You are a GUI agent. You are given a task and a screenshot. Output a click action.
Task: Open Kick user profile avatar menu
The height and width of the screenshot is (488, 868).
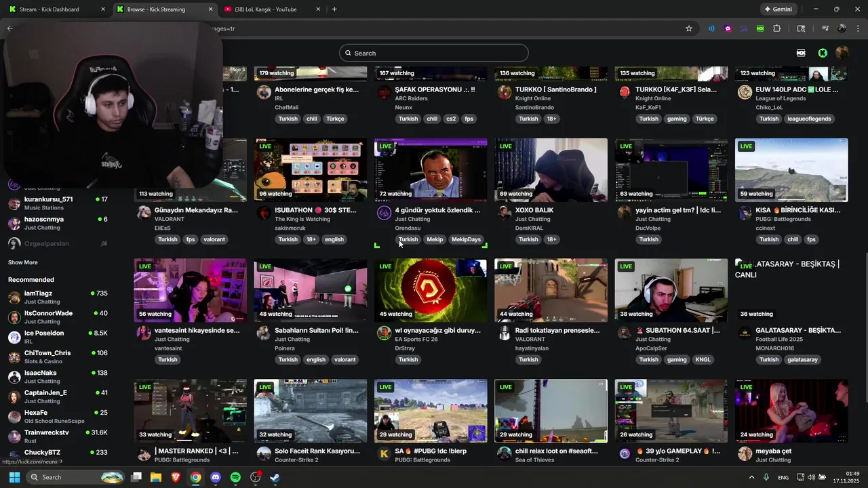[842, 53]
